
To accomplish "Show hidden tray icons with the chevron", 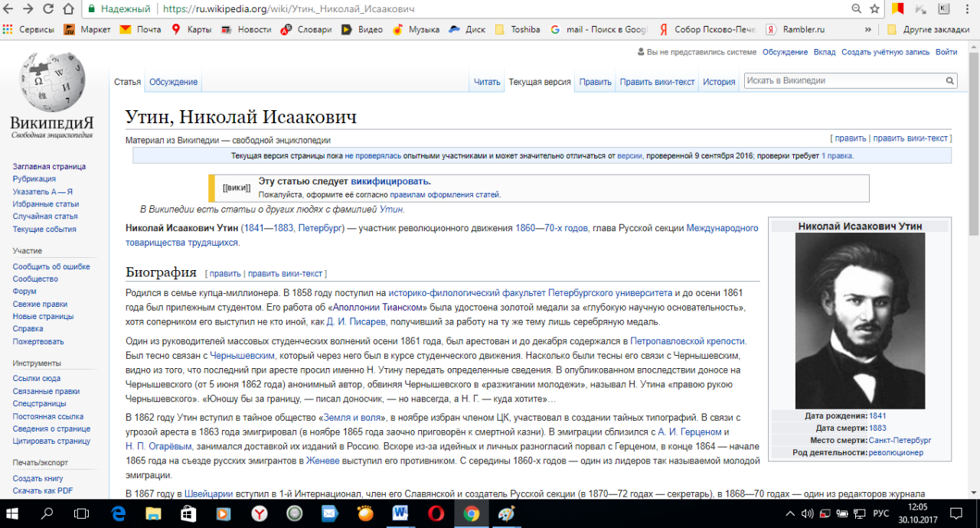I will click(x=790, y=513).
